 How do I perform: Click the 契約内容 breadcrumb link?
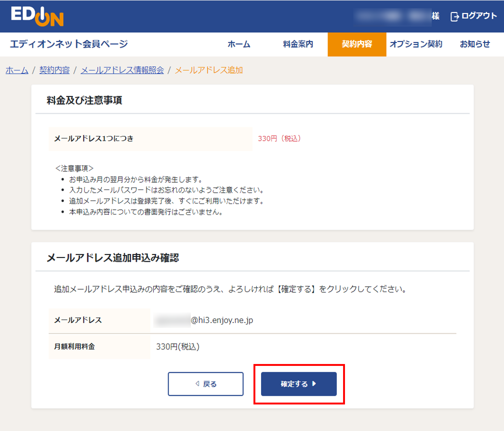54,70
